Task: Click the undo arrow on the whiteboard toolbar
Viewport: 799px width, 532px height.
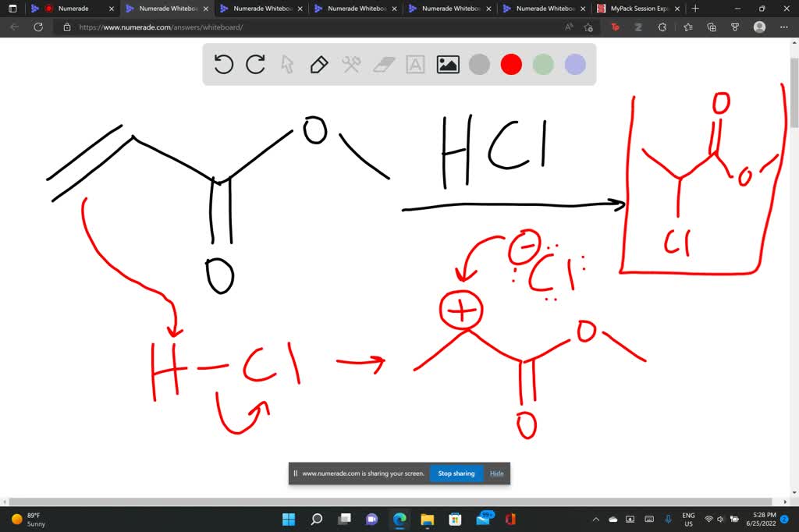Action: tap(224, 65)
